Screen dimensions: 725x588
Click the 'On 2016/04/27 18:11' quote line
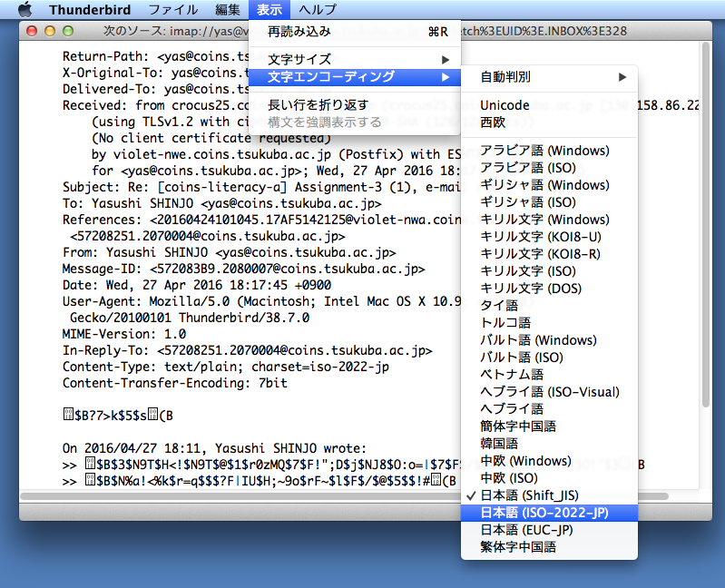[x=214, y=448]
